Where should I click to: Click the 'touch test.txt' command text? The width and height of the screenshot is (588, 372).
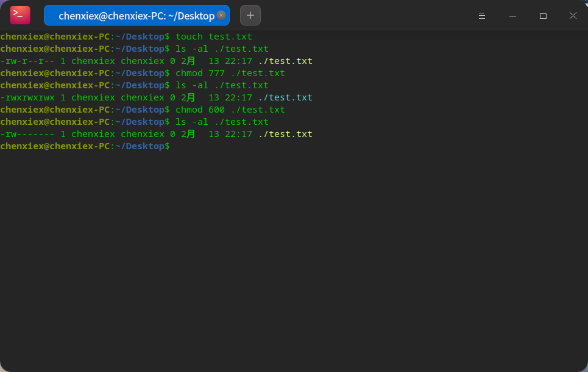pyautogui.click(x=214, y=37)
